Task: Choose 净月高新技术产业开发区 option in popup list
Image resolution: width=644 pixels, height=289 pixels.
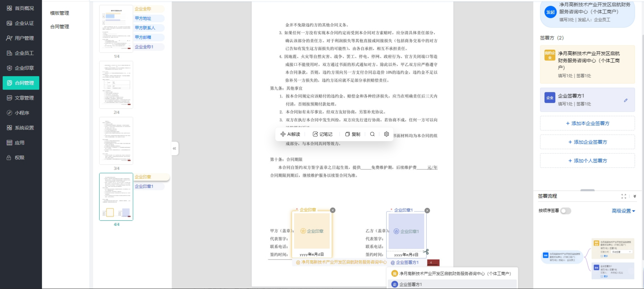Action: tap(452, 273)
